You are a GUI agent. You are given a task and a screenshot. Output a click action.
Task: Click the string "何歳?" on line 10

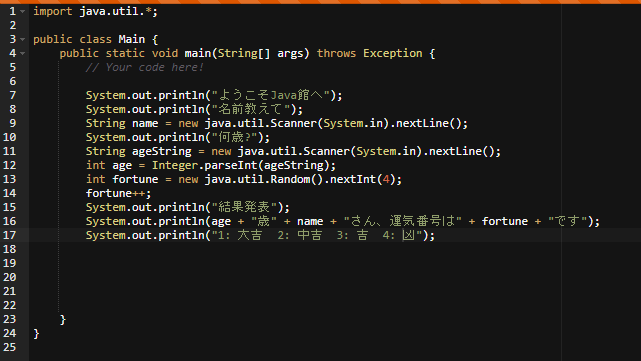click(234, 137)
